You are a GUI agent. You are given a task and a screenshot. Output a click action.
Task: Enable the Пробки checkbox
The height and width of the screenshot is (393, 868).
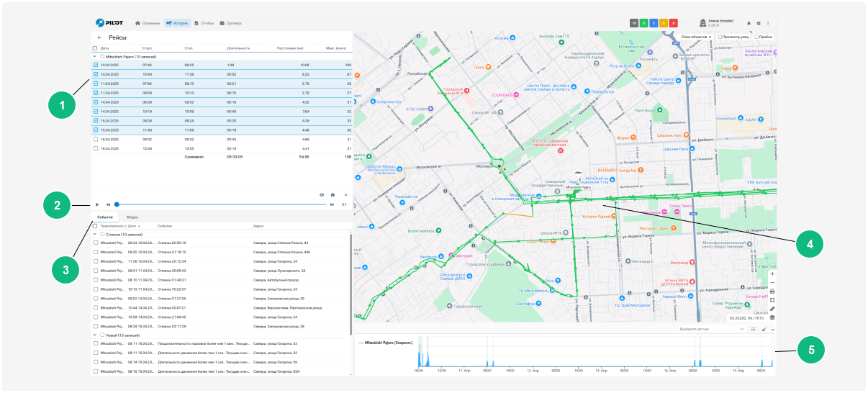click(x=756, y=37)
